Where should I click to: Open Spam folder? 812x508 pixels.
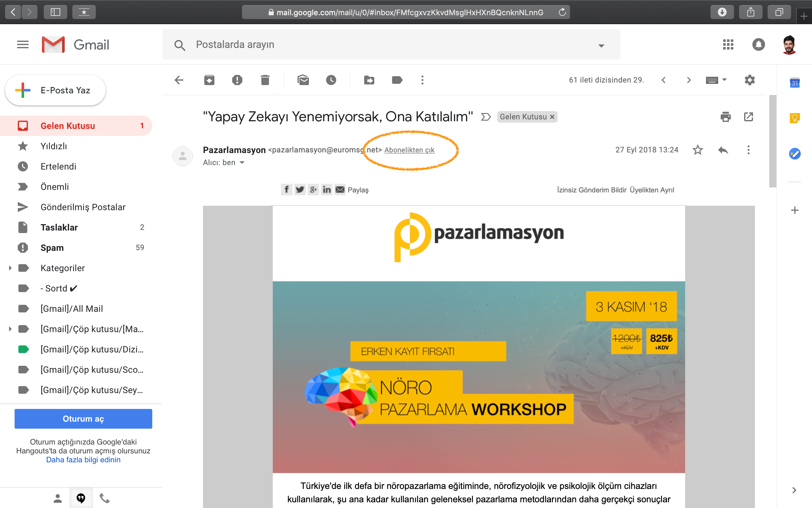(76, 248)
